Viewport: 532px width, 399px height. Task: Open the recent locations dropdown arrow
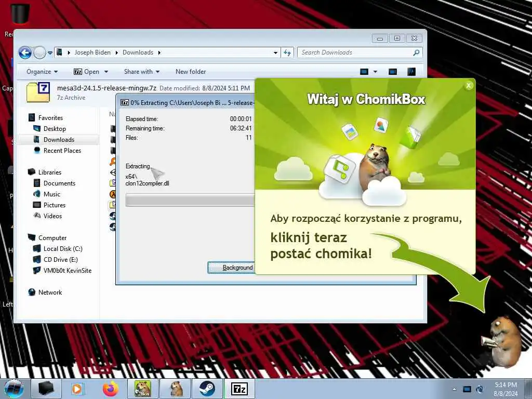tap(50, 53)
